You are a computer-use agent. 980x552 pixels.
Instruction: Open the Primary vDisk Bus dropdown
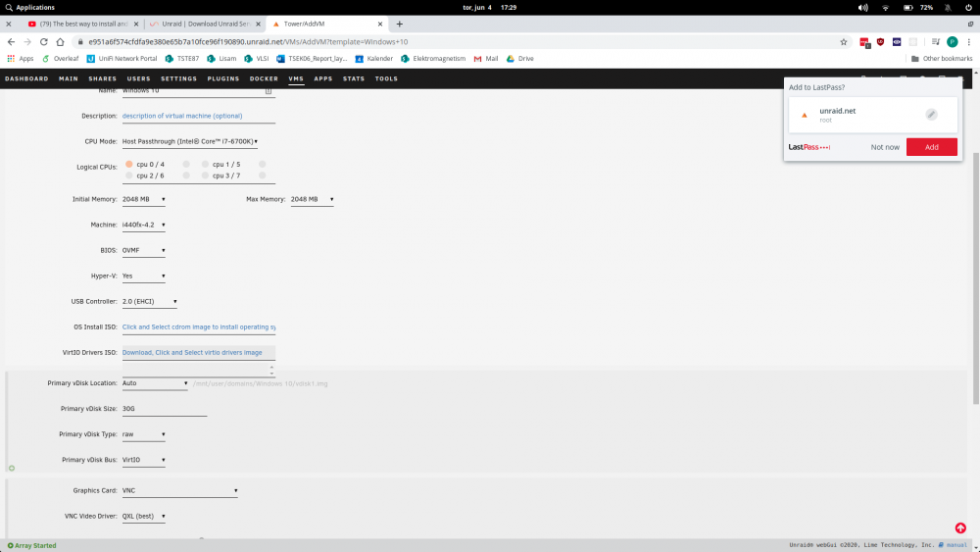[144, 460]
